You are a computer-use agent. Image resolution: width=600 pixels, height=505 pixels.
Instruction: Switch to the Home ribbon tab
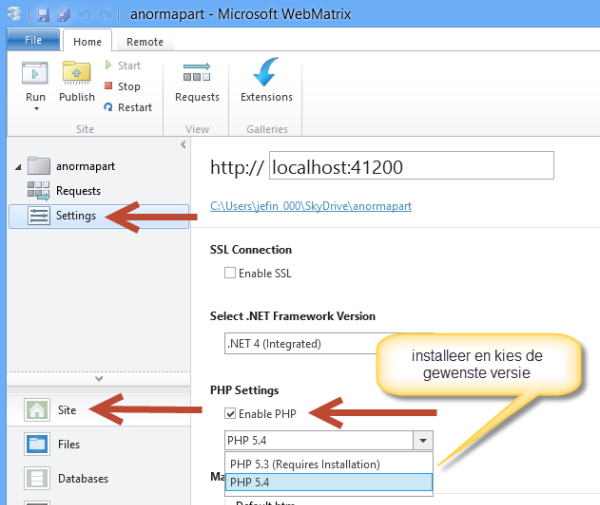pyautogui.click(x=88, y=42)
